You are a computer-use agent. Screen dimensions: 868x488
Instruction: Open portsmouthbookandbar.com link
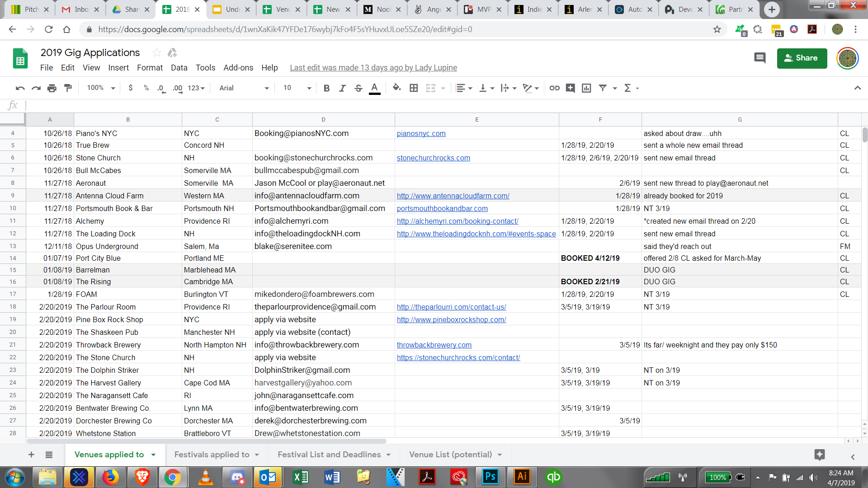click(x=442, y=209)
